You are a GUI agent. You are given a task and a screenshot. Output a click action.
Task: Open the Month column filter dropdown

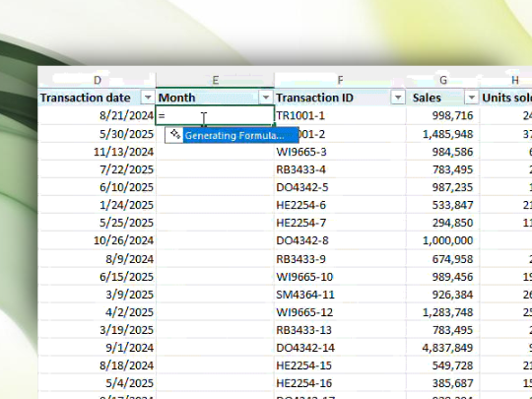(266, 98)
